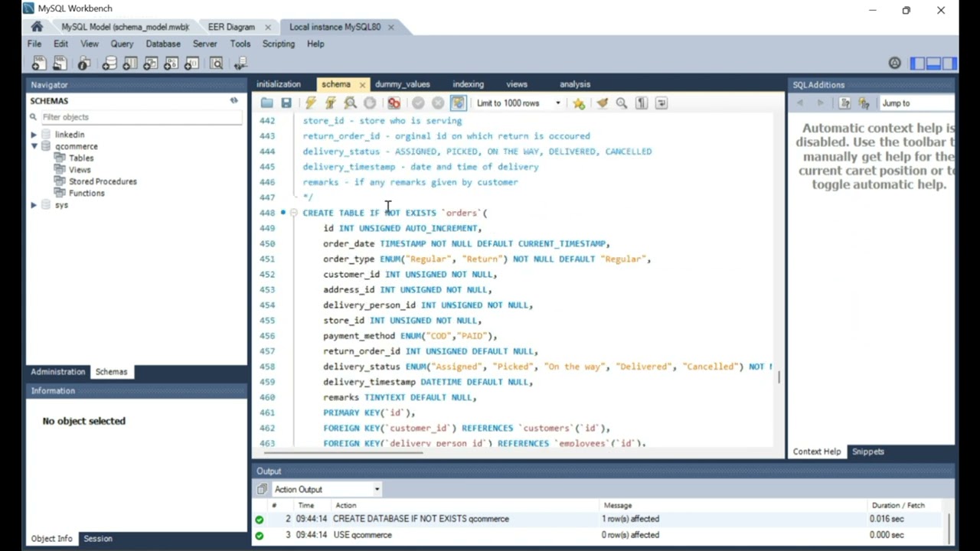Viewport: 980px width, 551px height.
Task: Close the Local instance MySQL80 tab
Action: click(390, 27)
